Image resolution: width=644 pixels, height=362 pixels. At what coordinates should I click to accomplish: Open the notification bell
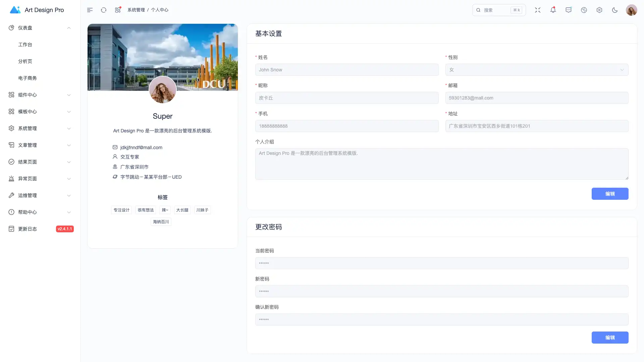click(x=553, y=10)
